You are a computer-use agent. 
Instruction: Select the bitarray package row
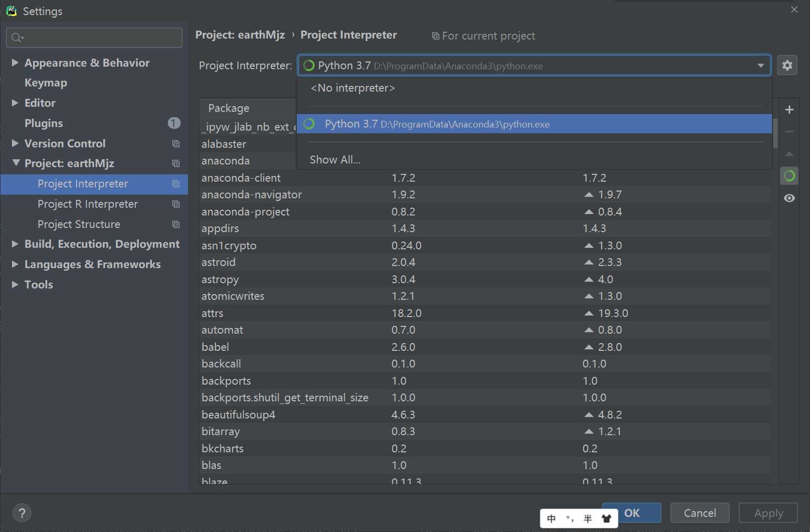point(485,432)
